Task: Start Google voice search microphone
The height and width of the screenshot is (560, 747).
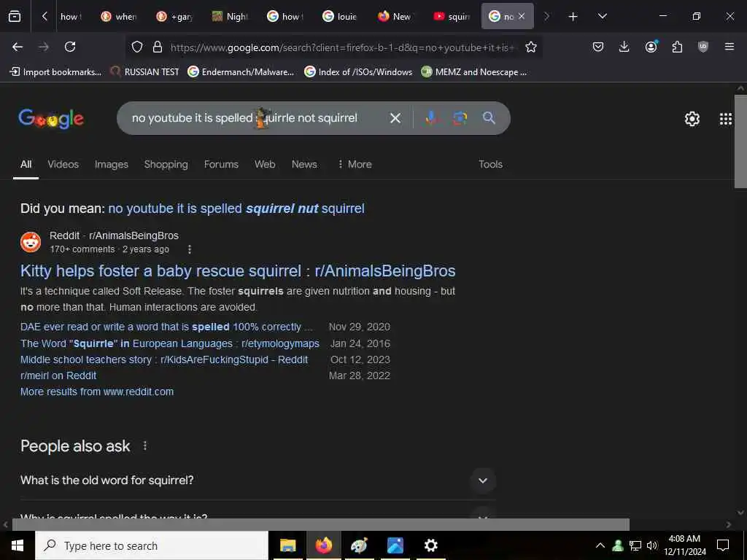Action: (x=430, y=118)
